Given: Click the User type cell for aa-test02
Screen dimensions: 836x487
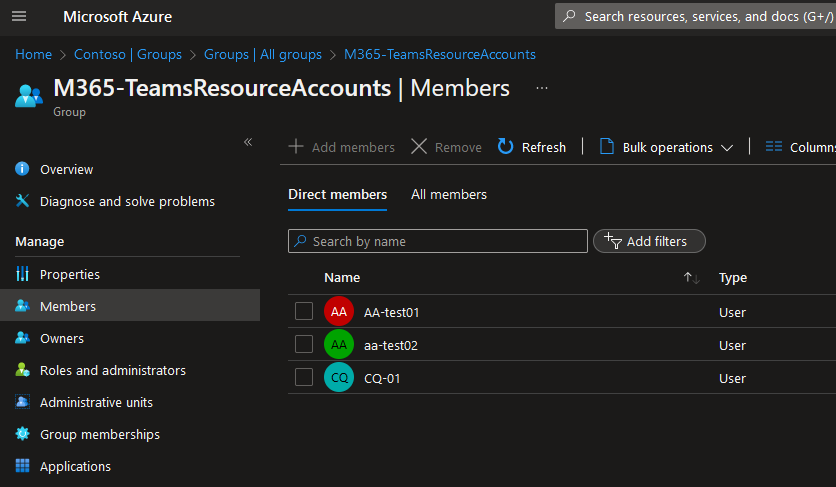Looking at the screenshot, I should [x=732, y=346].
